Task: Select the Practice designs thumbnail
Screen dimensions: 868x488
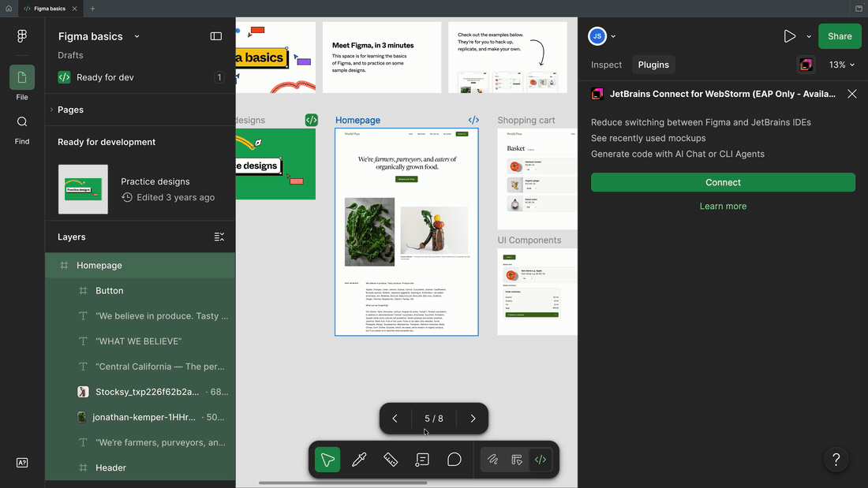Action: [83, 189]
